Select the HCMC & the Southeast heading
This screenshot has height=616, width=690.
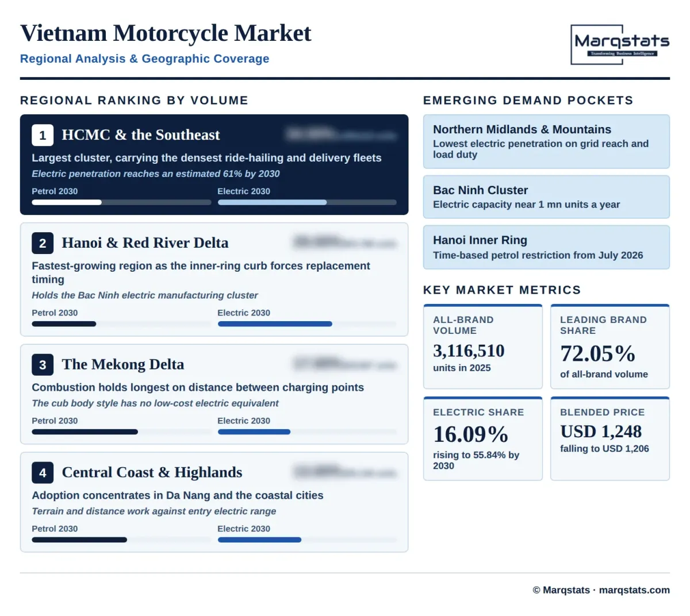141,135
